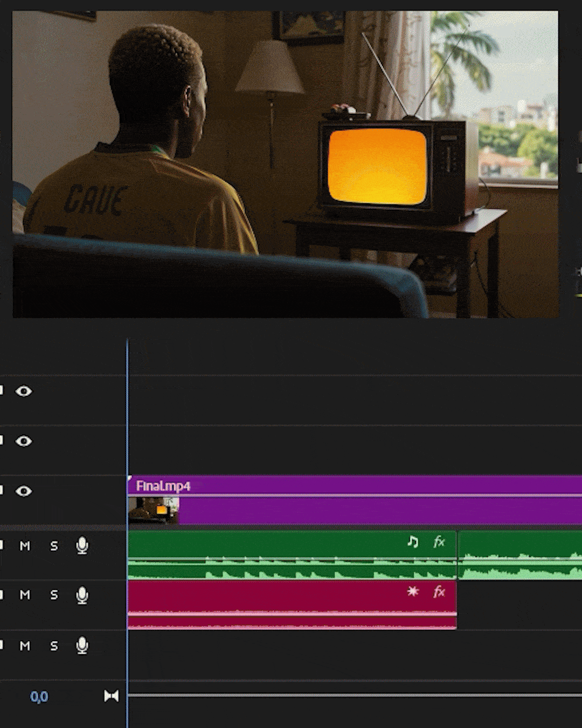Toggle the eye on the middle empty video track
Image resolution: width=582 pixels, height=728 pixels.
[x=24, y=441]
